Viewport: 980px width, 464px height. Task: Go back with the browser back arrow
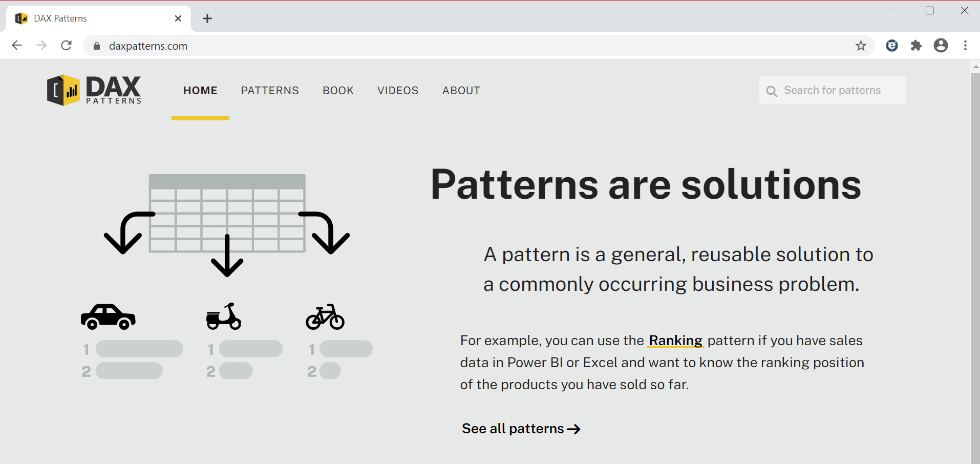coord(17,46)
